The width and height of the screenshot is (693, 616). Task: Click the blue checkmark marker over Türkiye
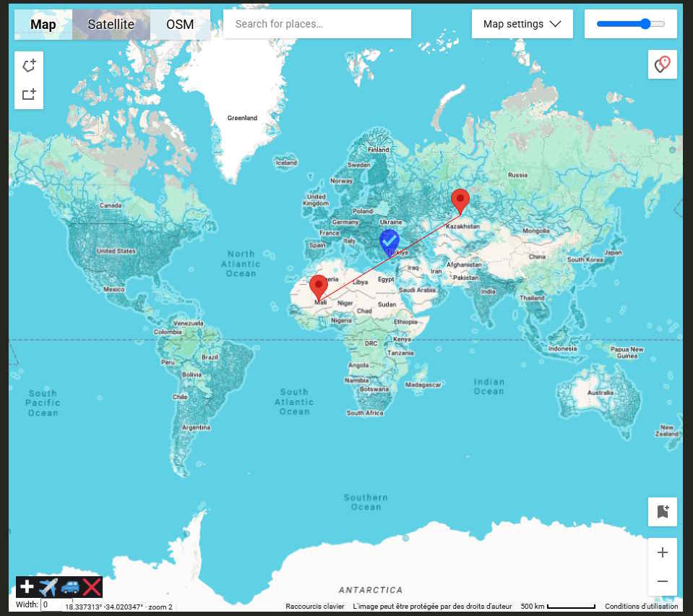389,241
